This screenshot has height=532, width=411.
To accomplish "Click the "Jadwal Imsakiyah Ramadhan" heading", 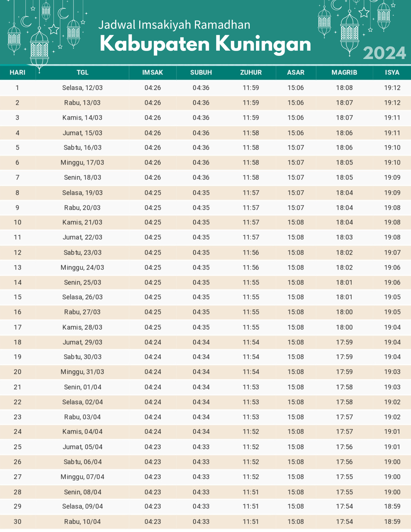I will (x=174, y=25).
